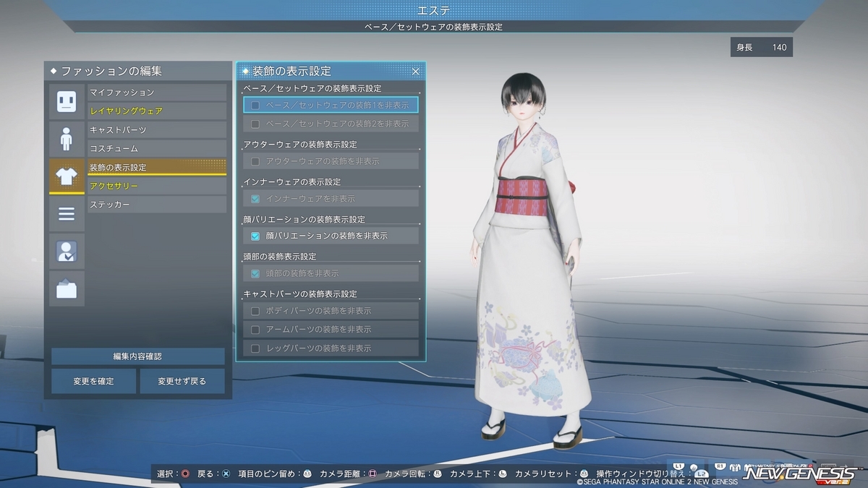Viewport: 868px width, 488px height.
Task: Click the circle 選択 button hint icon
Action: click(x=186, y=474)
